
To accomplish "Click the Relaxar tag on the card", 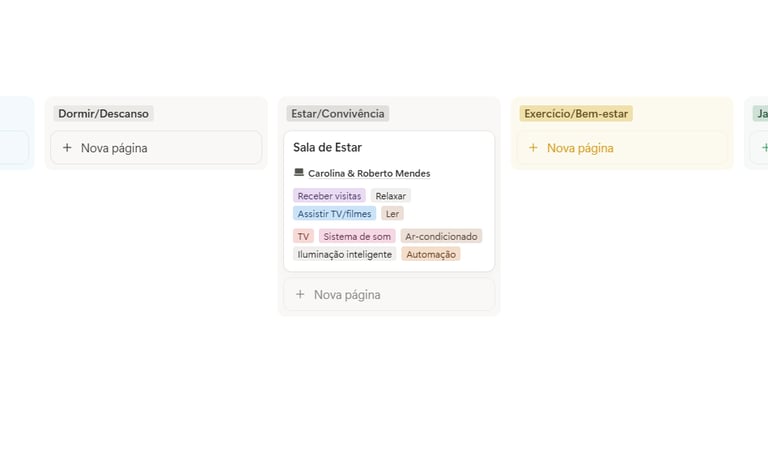I will (391, 196).
